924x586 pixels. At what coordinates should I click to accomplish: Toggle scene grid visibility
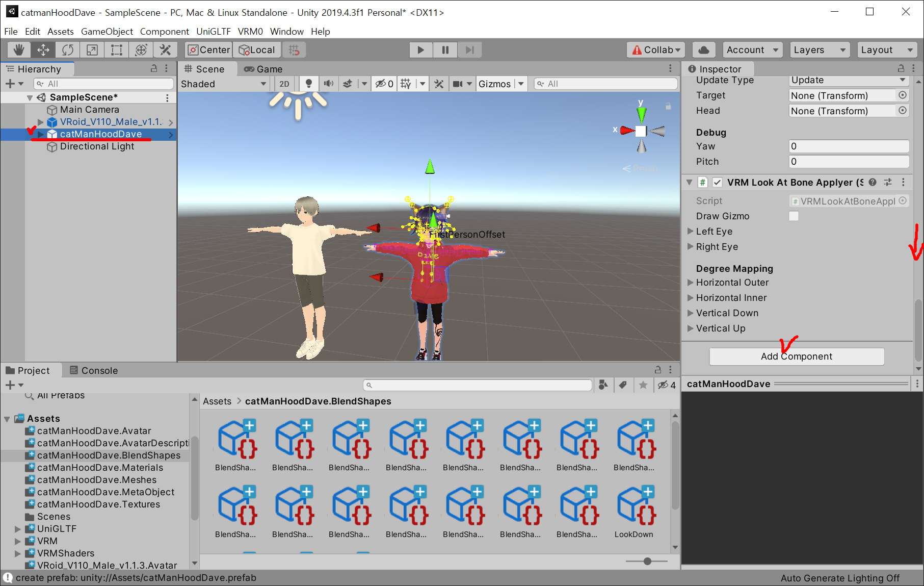pyautogui.click(x=406, y=84)
